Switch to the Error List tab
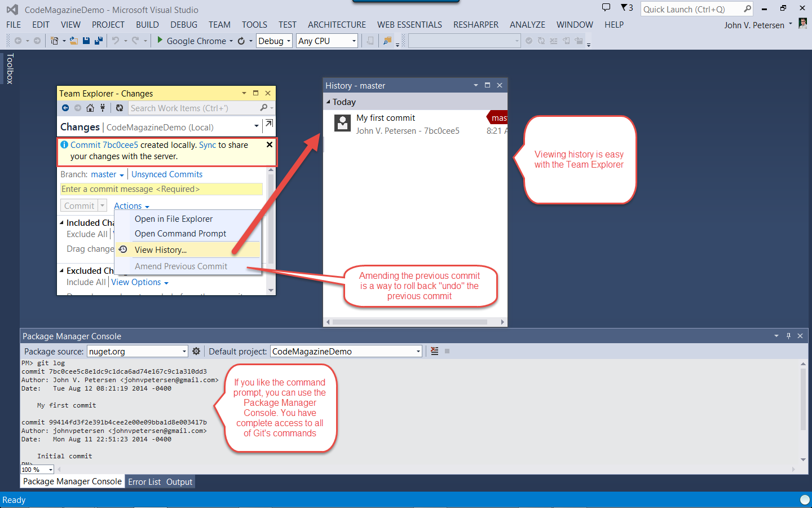Viewport: 812px width, 508px height. point(144,482)
